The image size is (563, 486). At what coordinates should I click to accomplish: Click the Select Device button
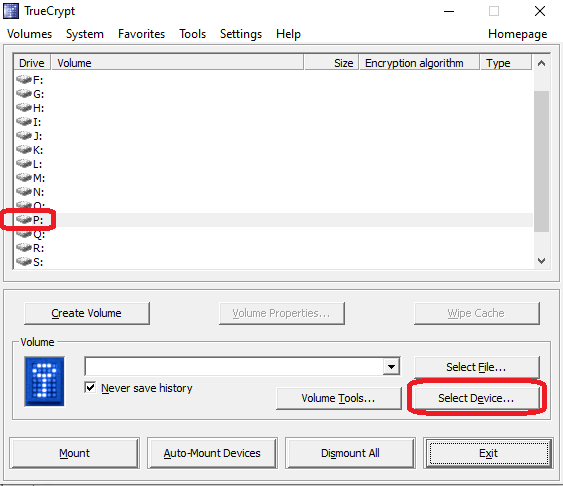click(476, 398)
